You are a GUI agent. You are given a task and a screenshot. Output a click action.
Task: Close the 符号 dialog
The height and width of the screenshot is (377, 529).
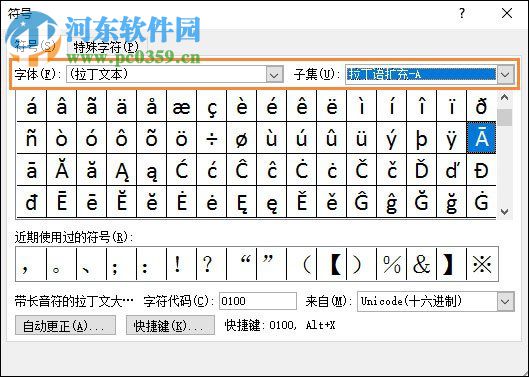point(507,14)
